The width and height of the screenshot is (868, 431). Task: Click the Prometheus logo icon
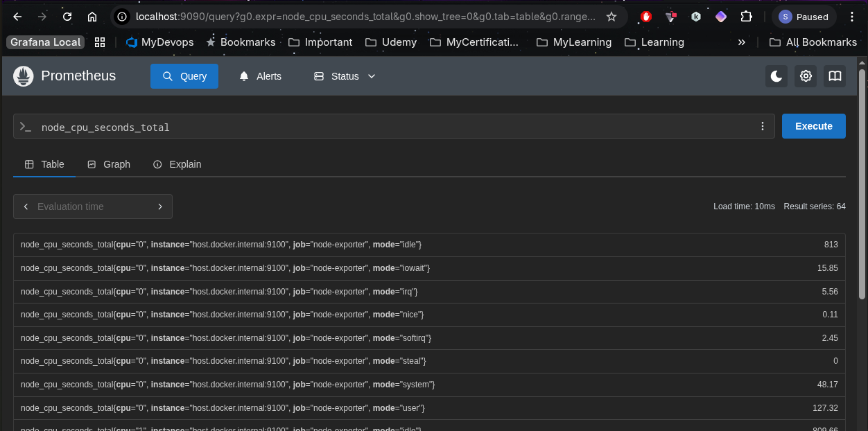(x=24, y=76)
